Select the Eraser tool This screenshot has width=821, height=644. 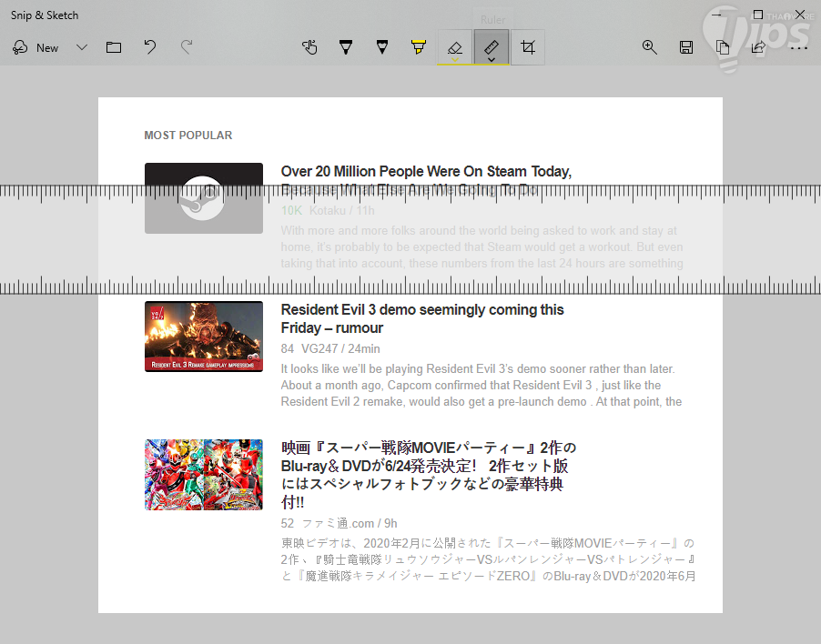(x=454, y=47)
